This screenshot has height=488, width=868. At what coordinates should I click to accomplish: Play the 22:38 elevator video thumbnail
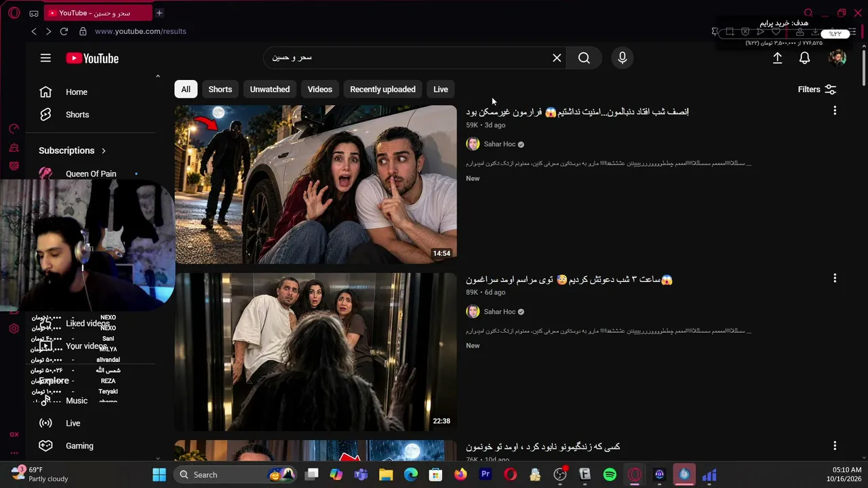(x=316, y=352)
